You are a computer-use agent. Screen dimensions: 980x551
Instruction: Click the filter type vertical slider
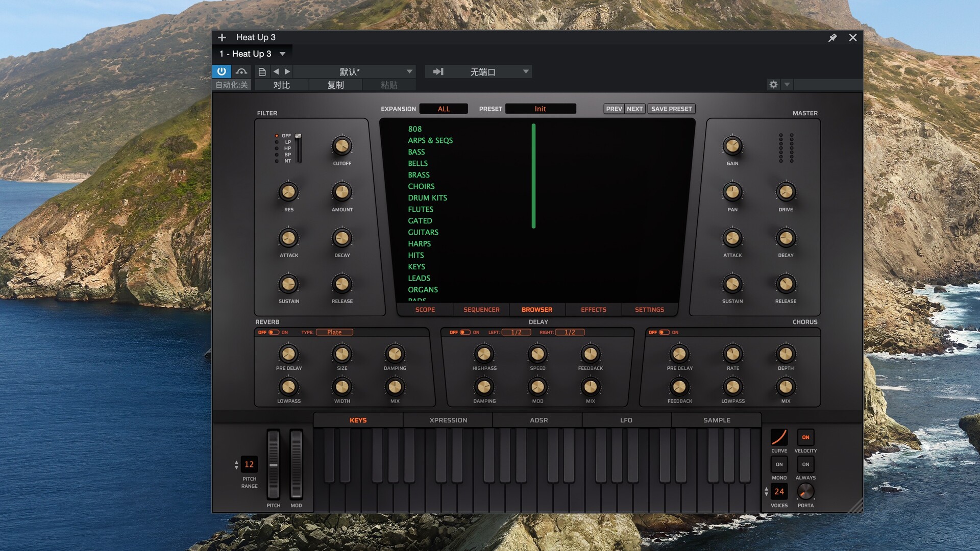click(x=299, y=148)
